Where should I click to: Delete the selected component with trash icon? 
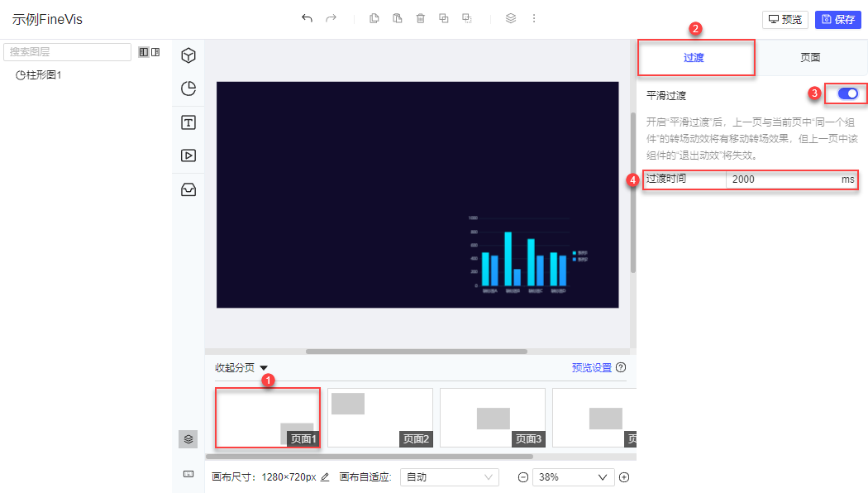421,18
